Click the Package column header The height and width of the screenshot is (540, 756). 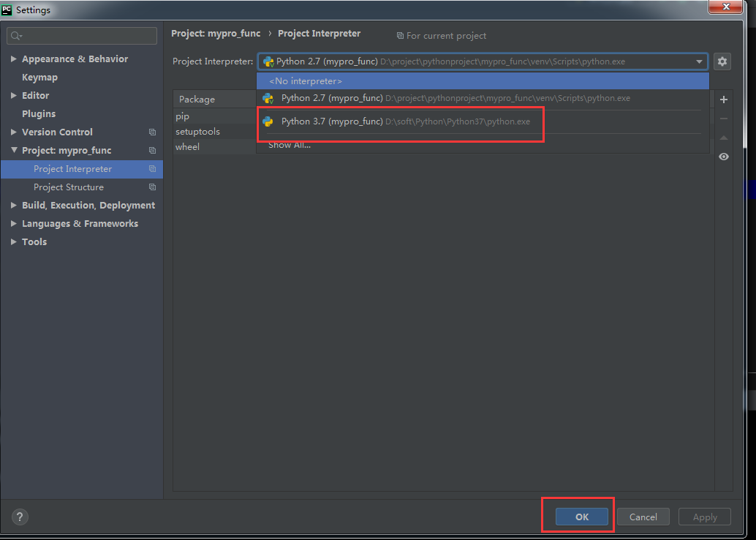(214, 99)
